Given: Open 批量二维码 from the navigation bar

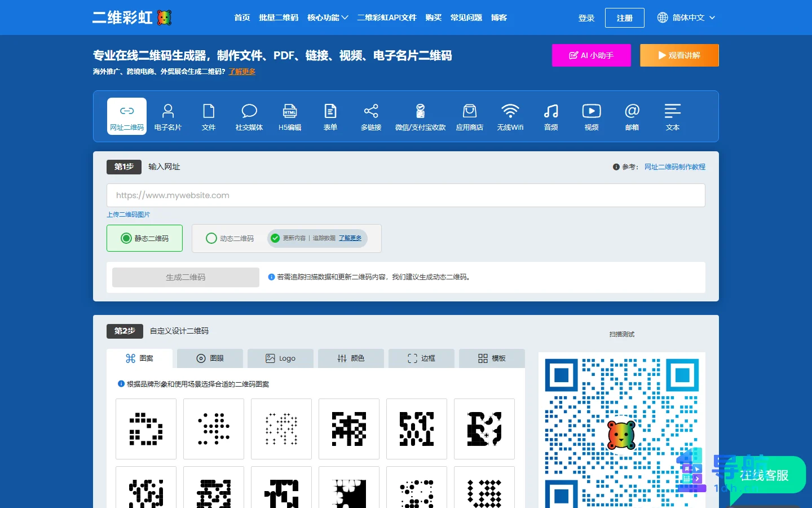Looking at the screenshot, I should click(279, 17).
